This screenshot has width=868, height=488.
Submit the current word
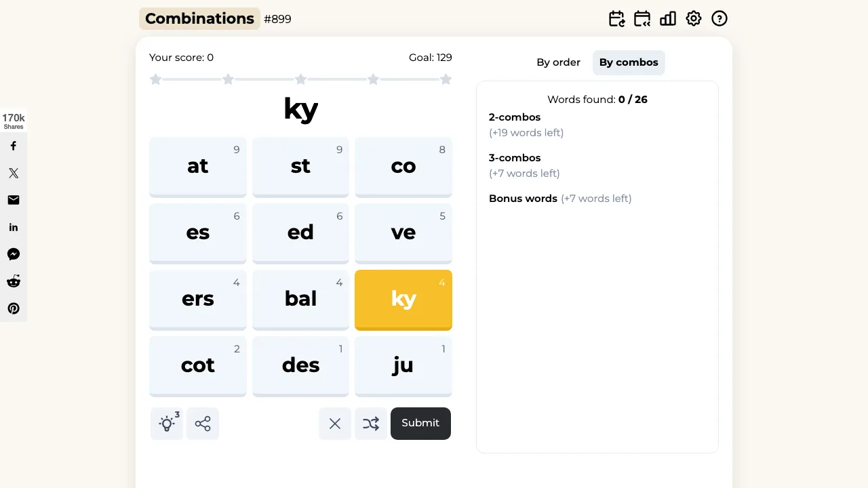click(x=420, y=424)
